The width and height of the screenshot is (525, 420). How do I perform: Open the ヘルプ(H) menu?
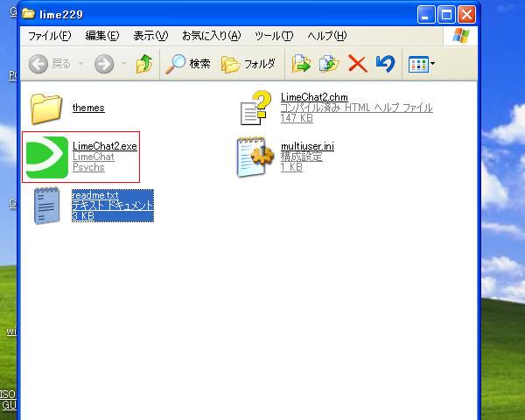326,36
